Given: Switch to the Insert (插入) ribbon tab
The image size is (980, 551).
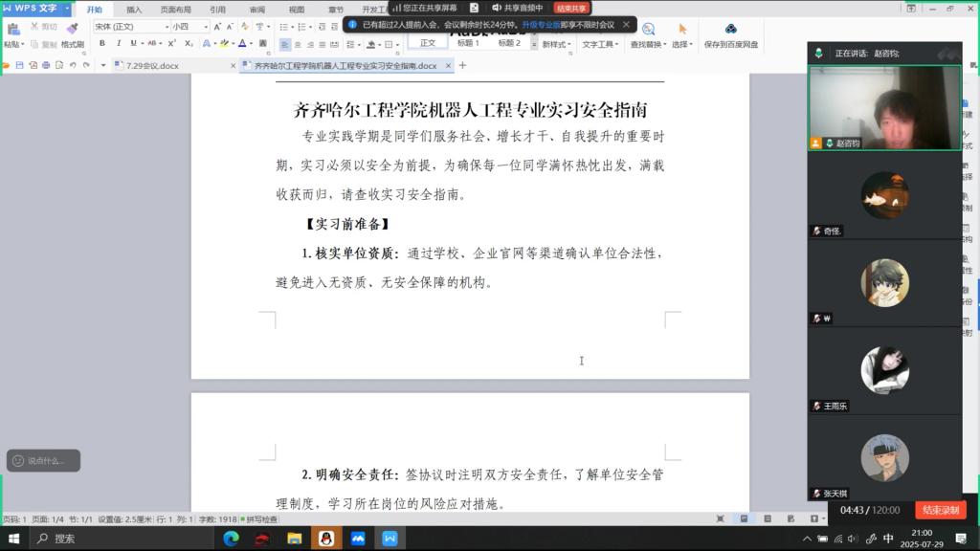Looking at the screenshot, I should pyautogui.click(x=134, y=10).
